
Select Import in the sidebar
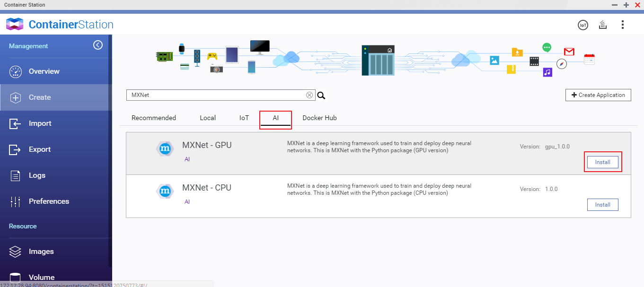point(40,123)
